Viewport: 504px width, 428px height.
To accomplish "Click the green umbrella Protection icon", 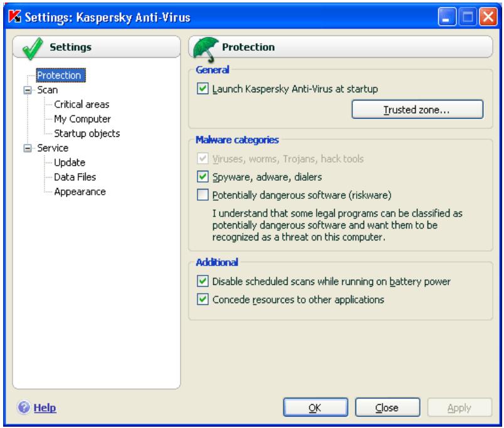I will click(x=206, y=49).
